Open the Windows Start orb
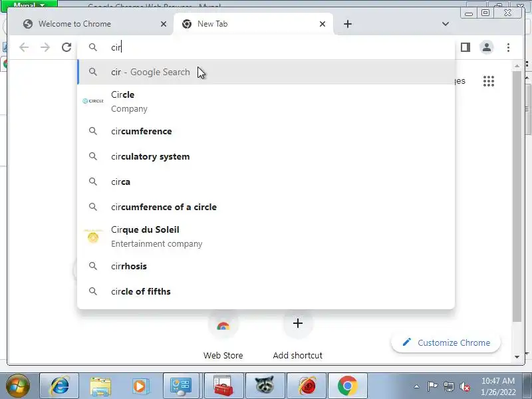This screenshot has height=399, width=532. (18, 386)
